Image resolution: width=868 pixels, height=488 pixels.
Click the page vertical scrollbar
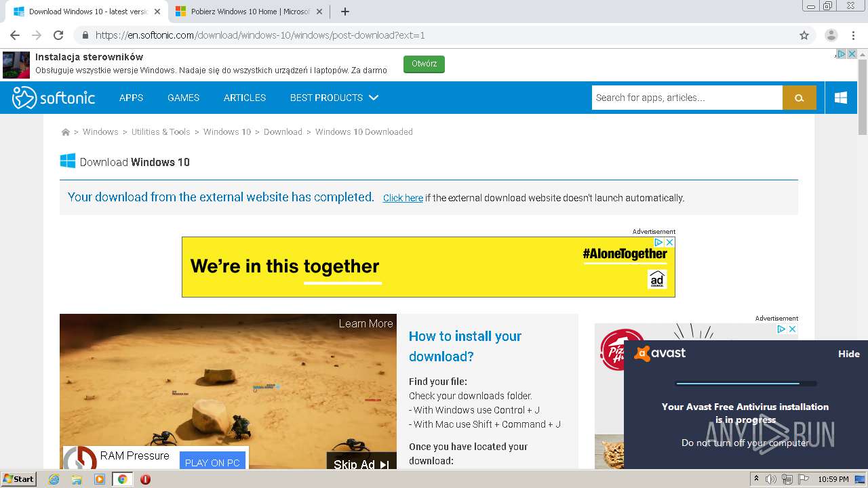coord(863,98)
